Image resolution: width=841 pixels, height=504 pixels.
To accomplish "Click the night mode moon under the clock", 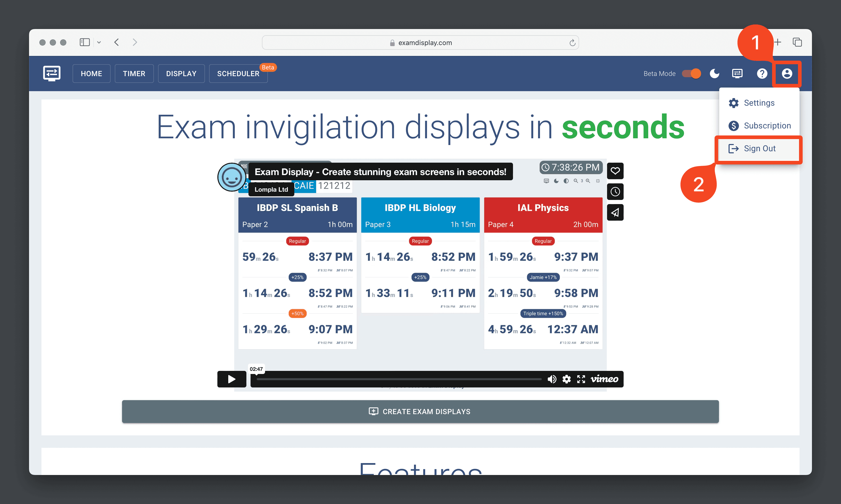I will pyautogui.click(x=556, y=181).
